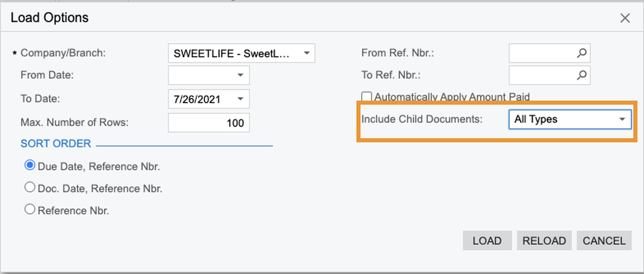
Task: Open the From Date calendar dropdown arrow
Action: pyautogui.click(x=240, y=75)
